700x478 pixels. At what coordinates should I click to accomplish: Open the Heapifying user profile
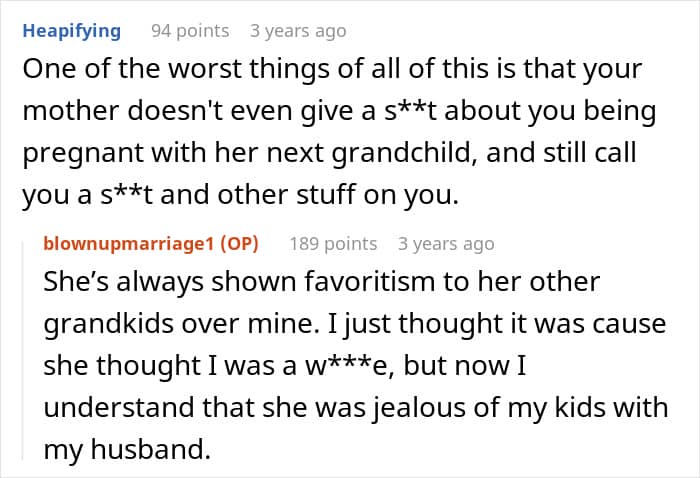pyautogui.click(x=70, y=31)
